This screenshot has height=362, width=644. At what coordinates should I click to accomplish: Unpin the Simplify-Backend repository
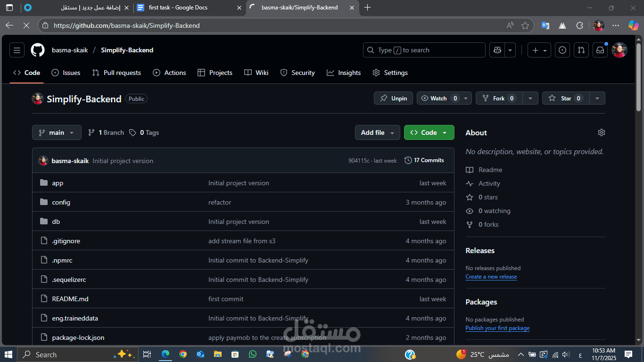(394, 98)
